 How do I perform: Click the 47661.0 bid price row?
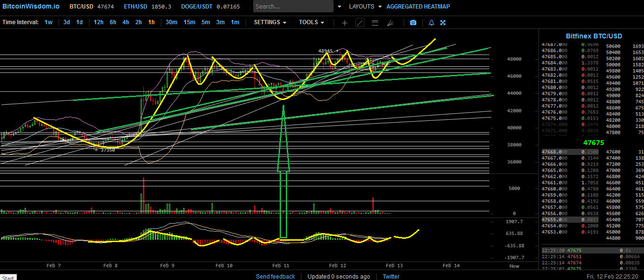pos(570,182)
